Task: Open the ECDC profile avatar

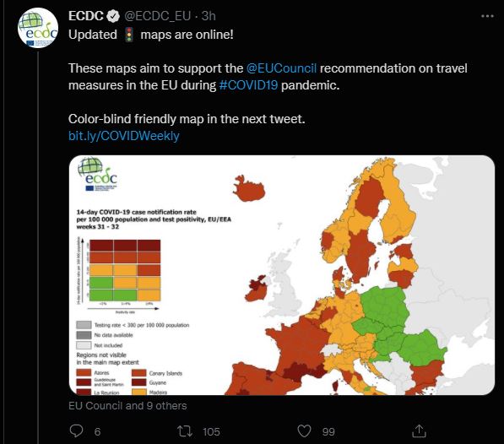Action: [38, 28]
